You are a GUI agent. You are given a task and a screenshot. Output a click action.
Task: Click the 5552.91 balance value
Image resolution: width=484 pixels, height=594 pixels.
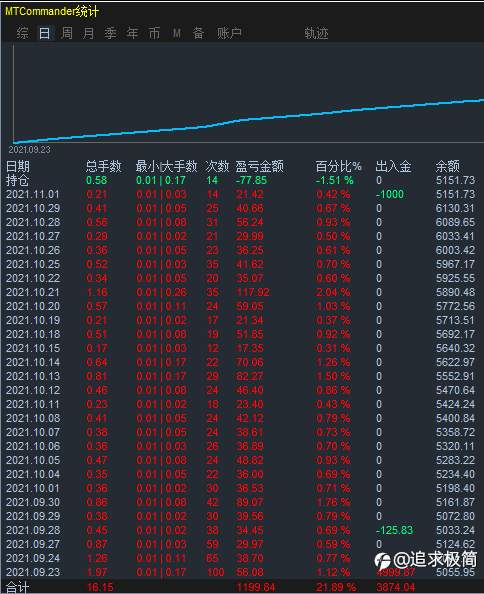455,377
